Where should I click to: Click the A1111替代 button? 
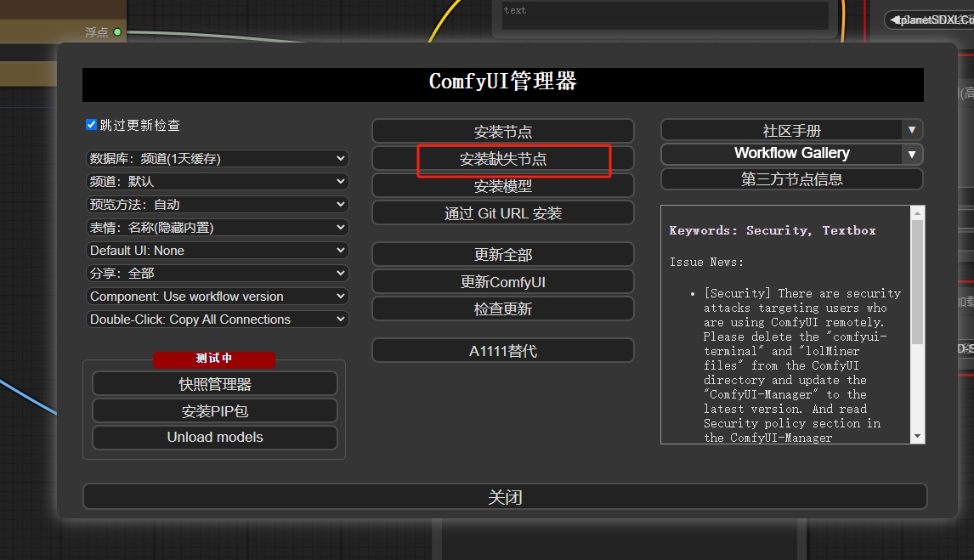[502, 351]
